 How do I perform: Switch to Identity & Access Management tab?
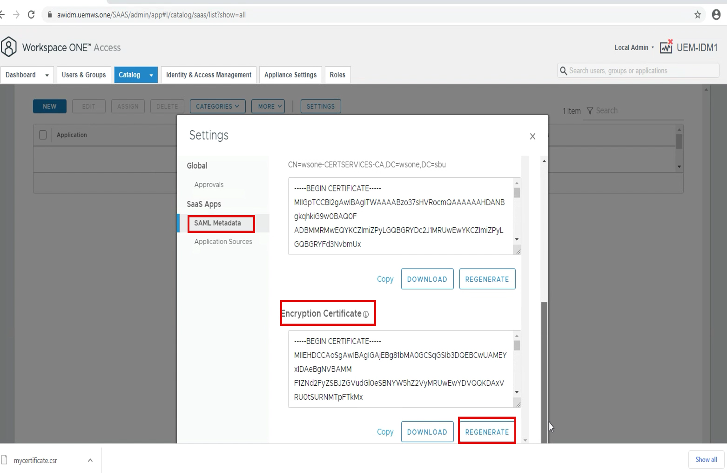pyautogui.click(x=208, y=75)
